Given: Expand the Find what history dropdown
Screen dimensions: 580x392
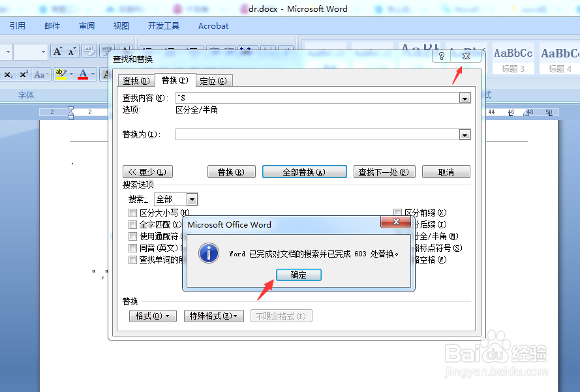Looking at the screenshot, I should click(x=465, y=98).
